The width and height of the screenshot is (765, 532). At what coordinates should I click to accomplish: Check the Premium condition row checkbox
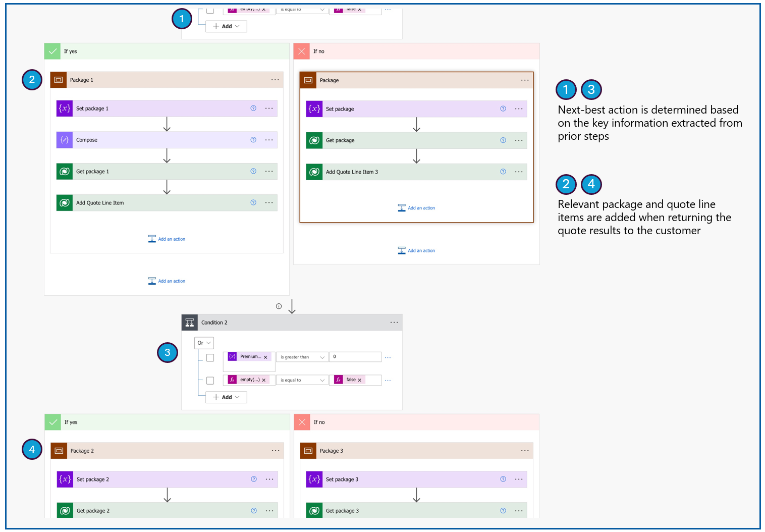210,357
